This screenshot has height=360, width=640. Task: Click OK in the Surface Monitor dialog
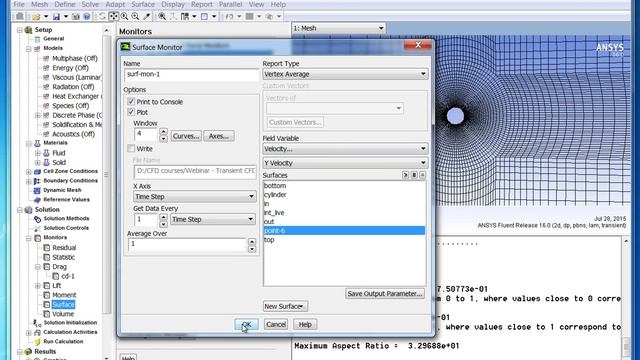[247, 324]
